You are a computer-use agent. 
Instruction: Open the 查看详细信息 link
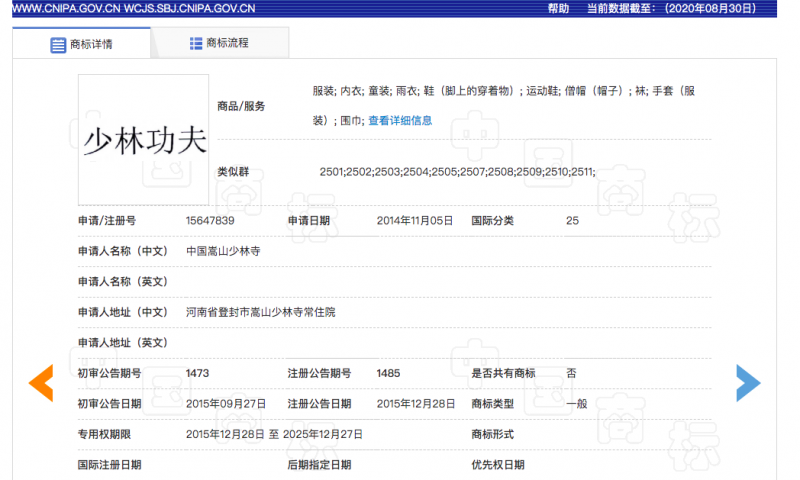[400, 120]
